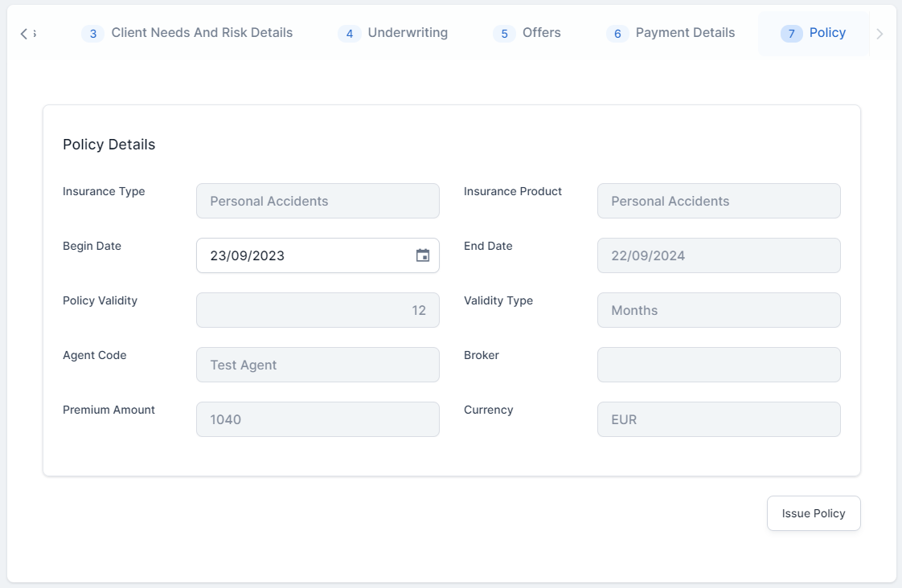This screenshot has height=588, width=902.
Task: Click the Agent Code field
Action: pyautogui.click(x=318, y=365)
